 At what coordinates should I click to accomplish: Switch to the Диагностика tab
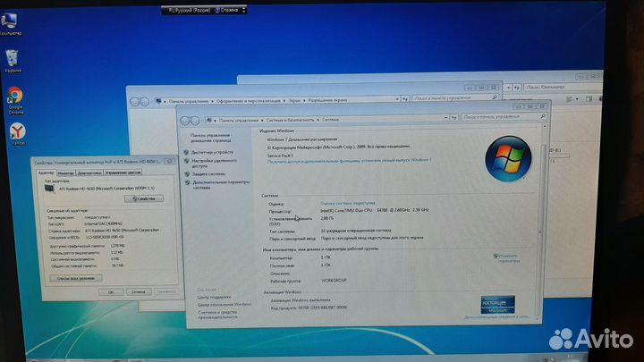click(x=89, y=173)
